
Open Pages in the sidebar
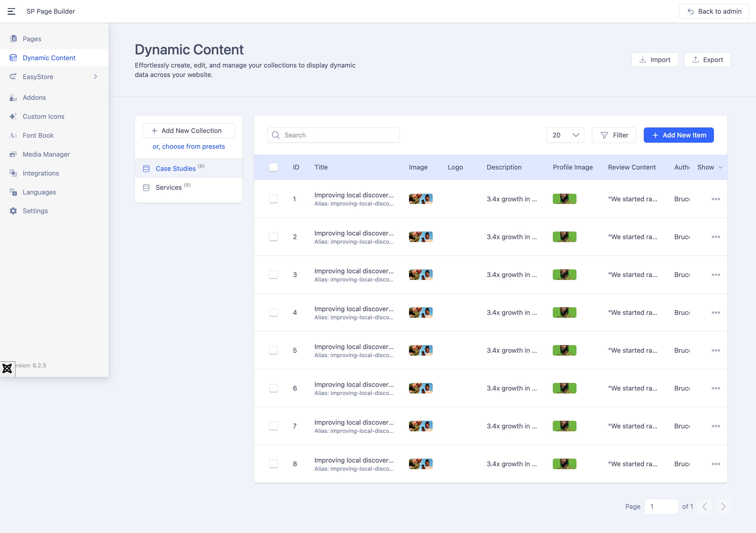(32, 39)
